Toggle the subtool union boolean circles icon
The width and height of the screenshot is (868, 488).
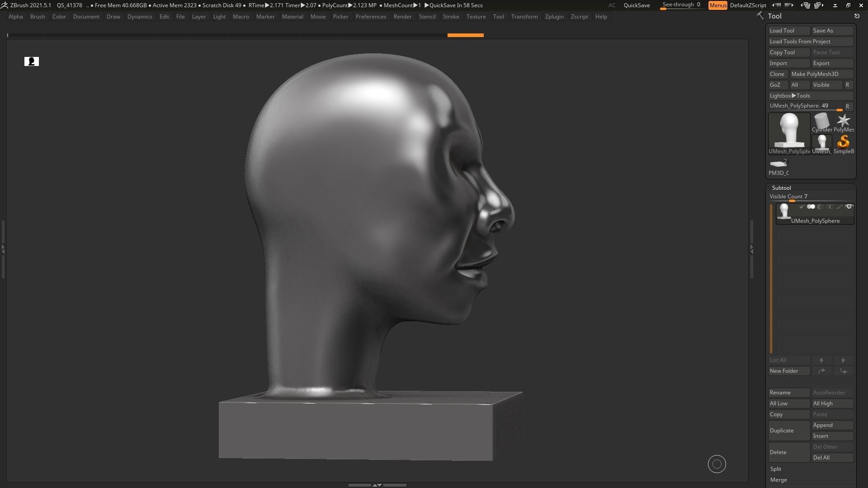click(811, 207)
